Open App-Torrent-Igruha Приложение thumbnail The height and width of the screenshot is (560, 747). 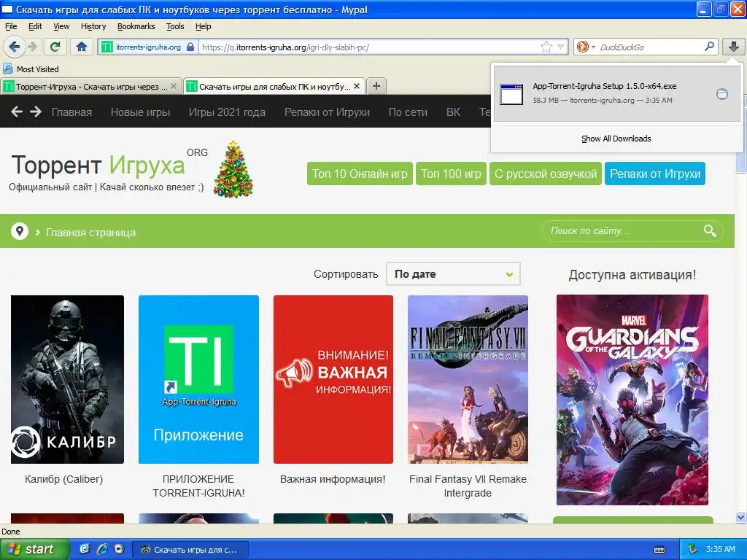(198, 379)
